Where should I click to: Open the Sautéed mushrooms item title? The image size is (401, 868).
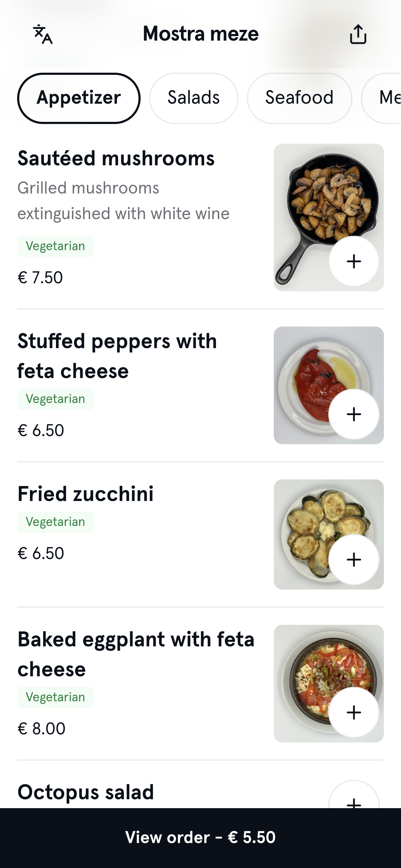116,158
